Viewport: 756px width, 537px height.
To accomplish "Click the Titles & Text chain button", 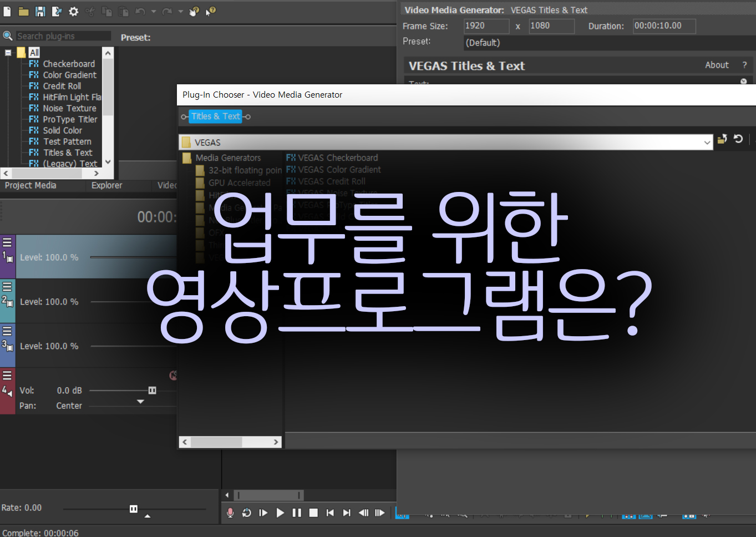I will point(216,116).
